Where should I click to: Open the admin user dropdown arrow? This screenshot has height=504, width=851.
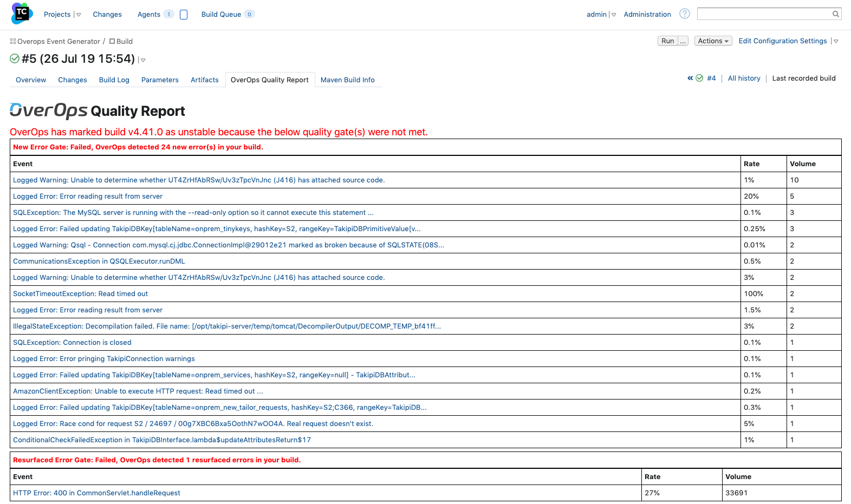pyautogui.click(x=614, y=15)
